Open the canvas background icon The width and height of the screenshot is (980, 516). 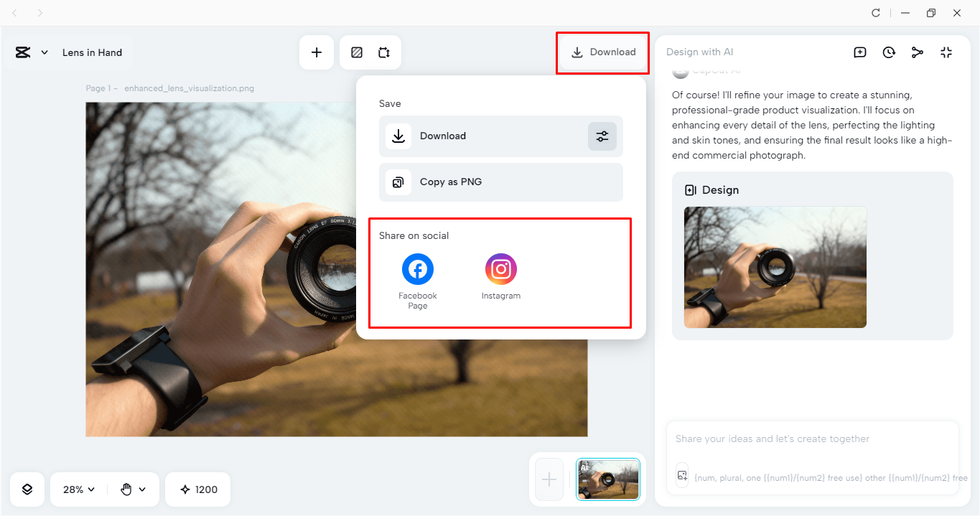pyautogui.click(x=357, y=52)
